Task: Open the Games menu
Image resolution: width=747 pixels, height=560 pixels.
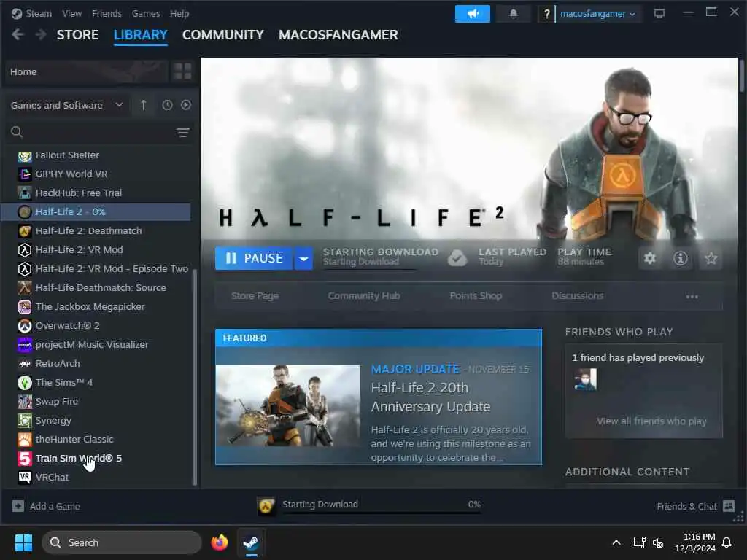Action: click(146, 13)
